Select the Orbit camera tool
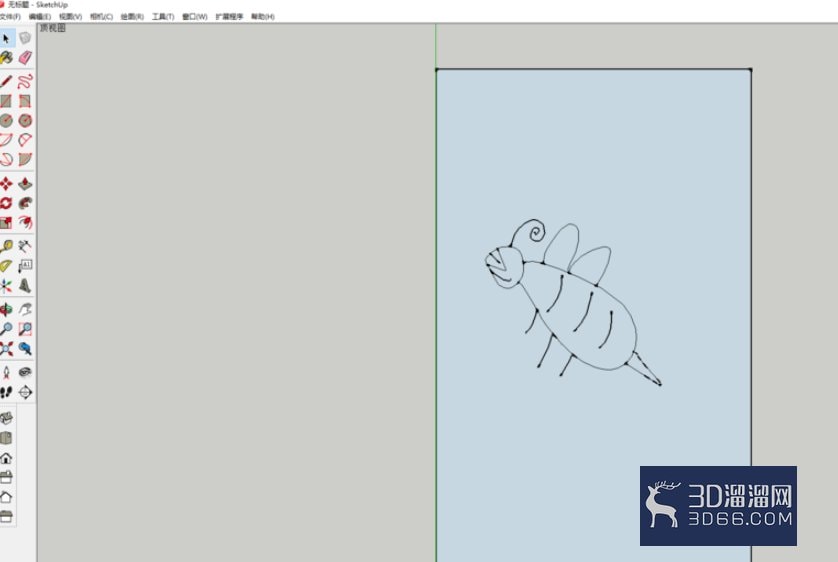The height and width of the screenshot is (562, 838). (6, 309)
